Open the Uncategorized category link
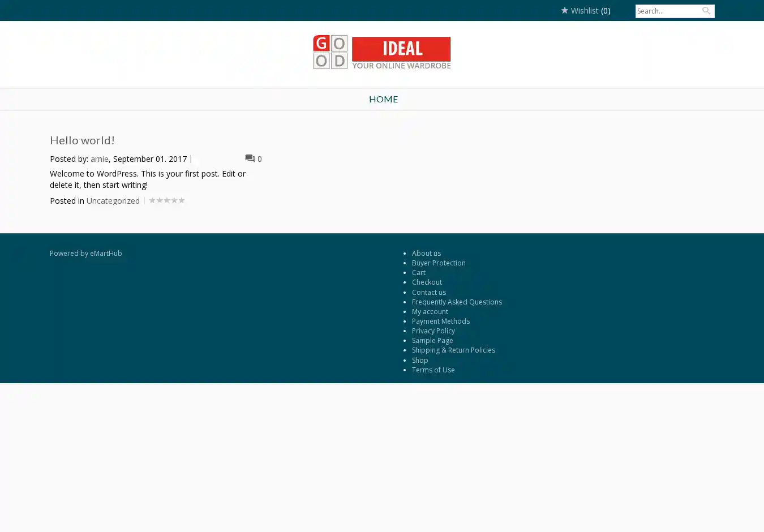The image size is (764, 532). tap(113, 201)
